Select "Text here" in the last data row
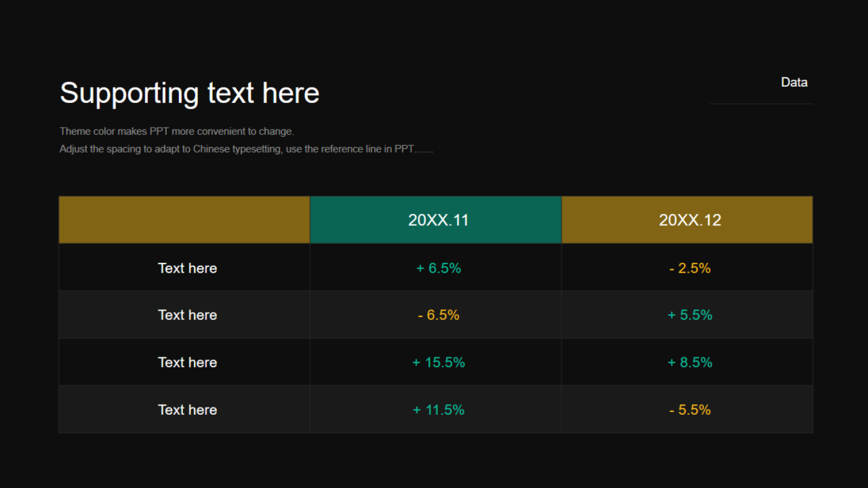Screen dimensions: 868x488 point(187,410)
